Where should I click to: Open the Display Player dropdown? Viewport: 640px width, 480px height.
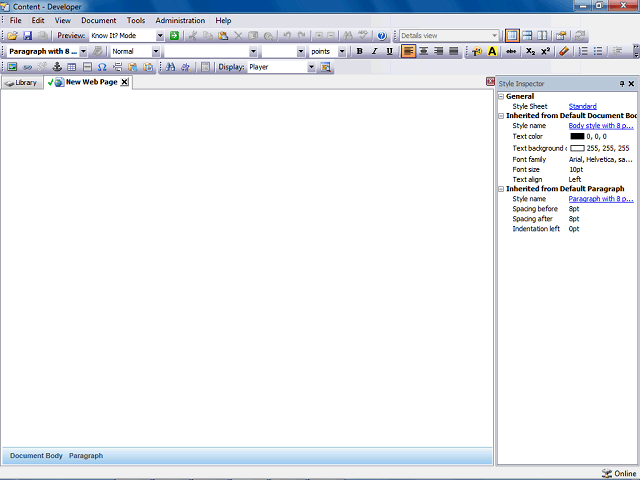click(x=311, y=67)
